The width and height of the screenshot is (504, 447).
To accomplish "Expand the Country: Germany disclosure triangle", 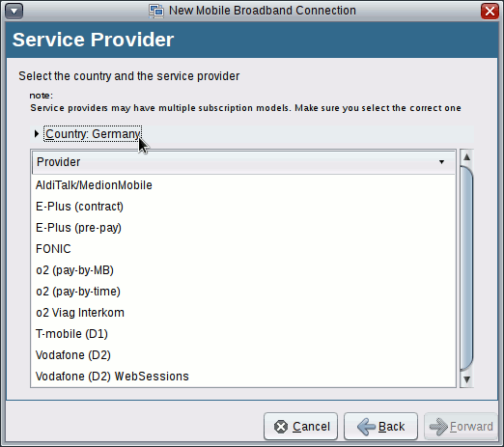I will click(37, 133).
